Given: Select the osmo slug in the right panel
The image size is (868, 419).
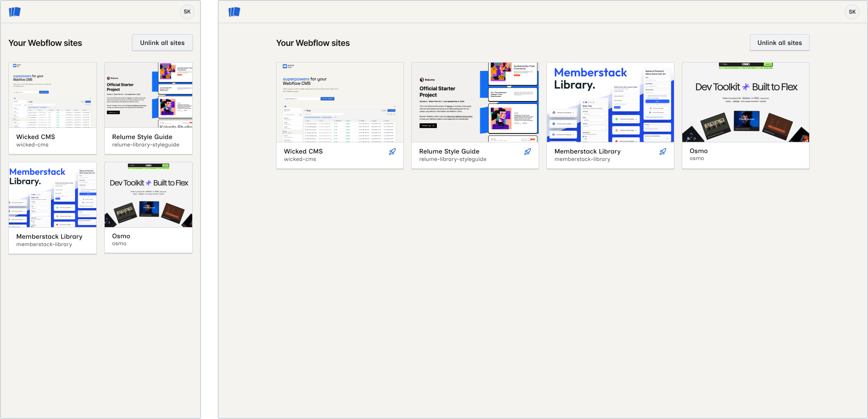Looking at the screenshot, I should pos(697,158).
